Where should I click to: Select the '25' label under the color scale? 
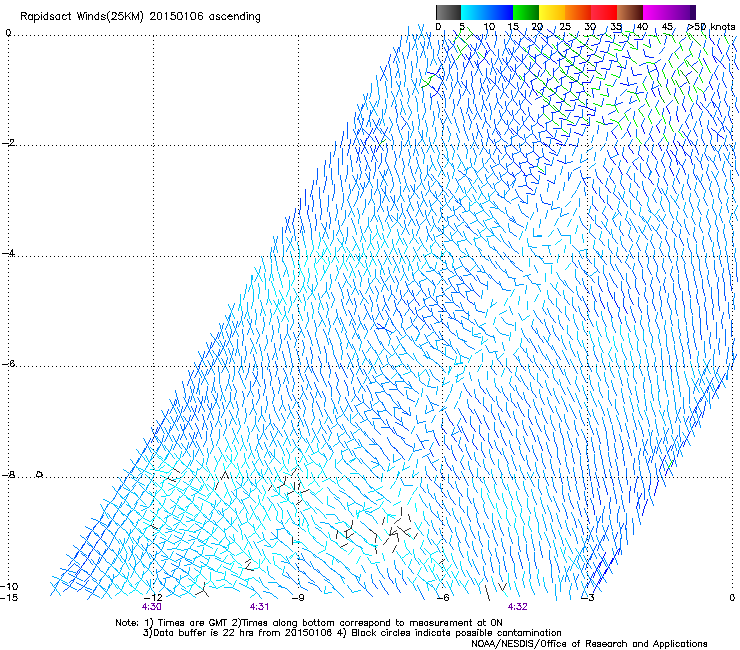[x=565, y=27]
